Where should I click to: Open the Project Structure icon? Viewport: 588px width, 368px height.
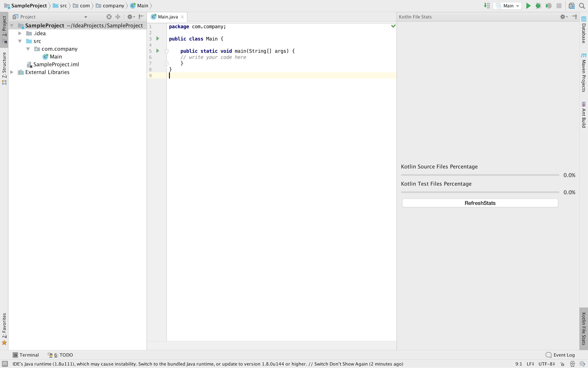click(572, 6)
